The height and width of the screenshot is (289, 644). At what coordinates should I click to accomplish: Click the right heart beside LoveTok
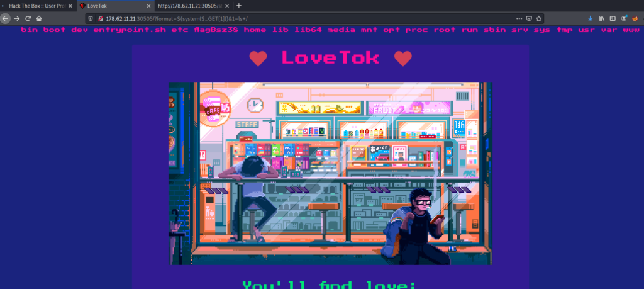(403, 59)
